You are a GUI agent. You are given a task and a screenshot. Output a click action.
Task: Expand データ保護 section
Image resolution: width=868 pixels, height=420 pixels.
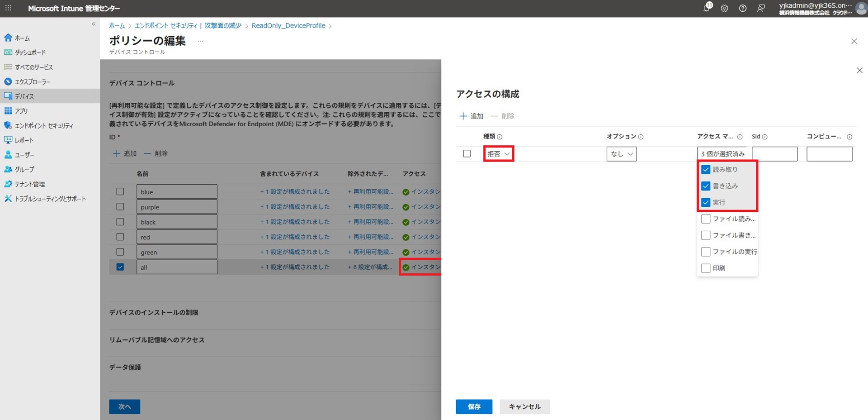click(x=125, y=367)
